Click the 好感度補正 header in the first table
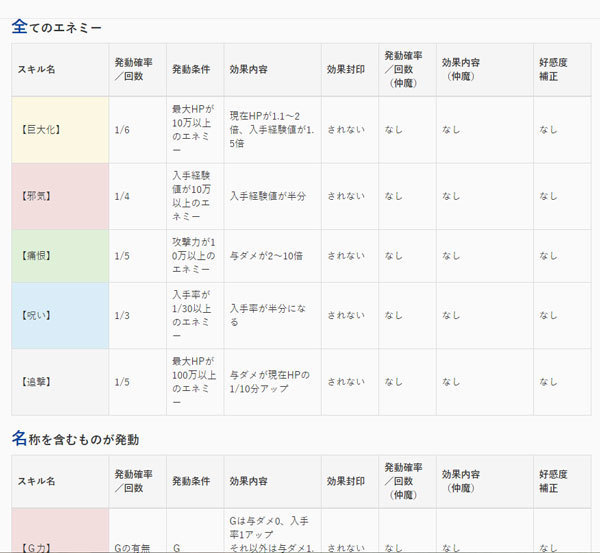 (x=553, y=69)
